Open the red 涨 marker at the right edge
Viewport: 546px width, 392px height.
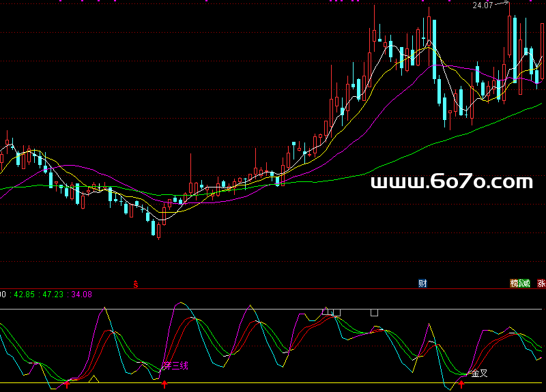pyautogui.click(x=541, y=283)
